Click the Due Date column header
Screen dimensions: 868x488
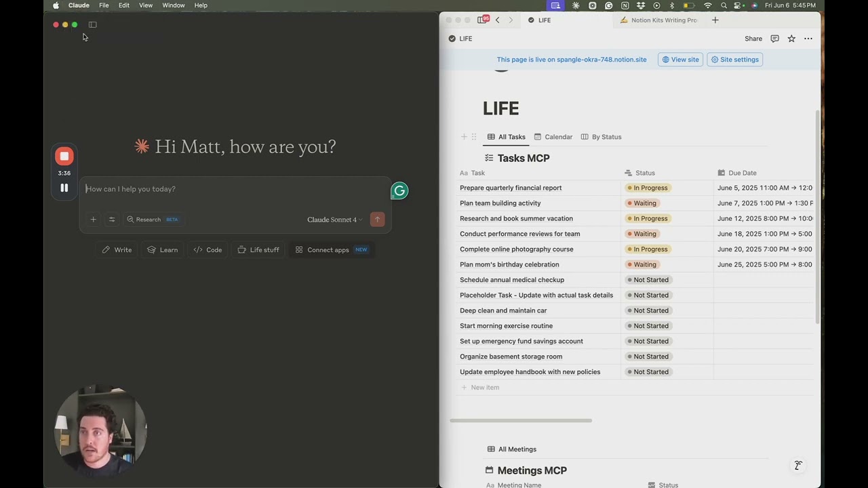[x=764, y=173]
